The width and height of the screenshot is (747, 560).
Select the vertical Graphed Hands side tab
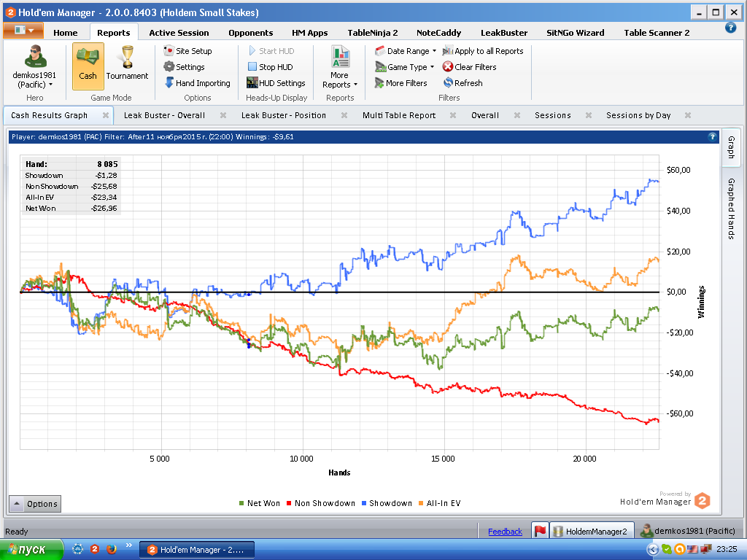click(x=731, y=209)
